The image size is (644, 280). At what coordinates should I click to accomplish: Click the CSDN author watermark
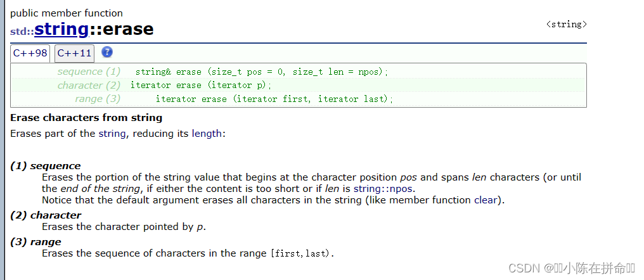pos(572,269)
